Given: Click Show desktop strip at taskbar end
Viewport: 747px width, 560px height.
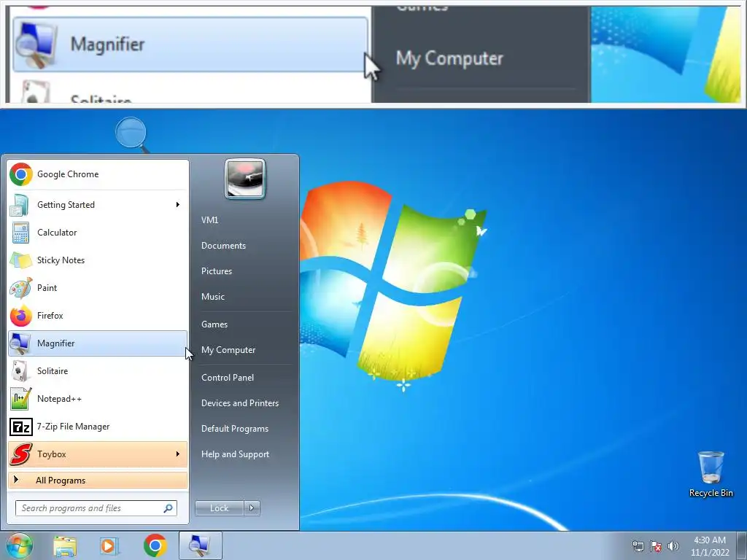Looking at the screenshot, I should [x=742, y=546].
